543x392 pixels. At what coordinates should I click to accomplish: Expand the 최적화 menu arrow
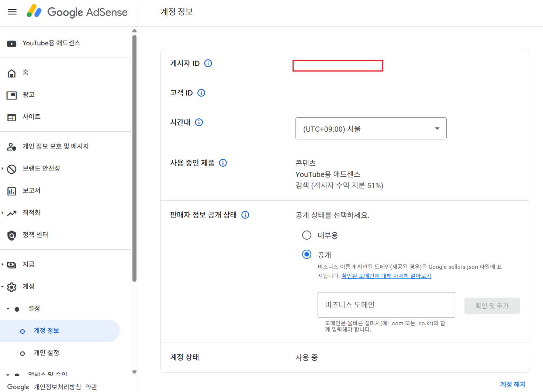point(2,213)
